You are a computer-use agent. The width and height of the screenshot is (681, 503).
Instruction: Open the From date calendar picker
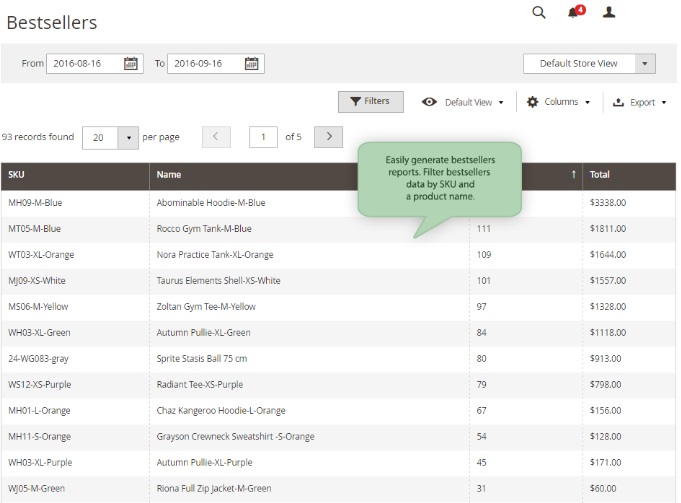(131, 64)
